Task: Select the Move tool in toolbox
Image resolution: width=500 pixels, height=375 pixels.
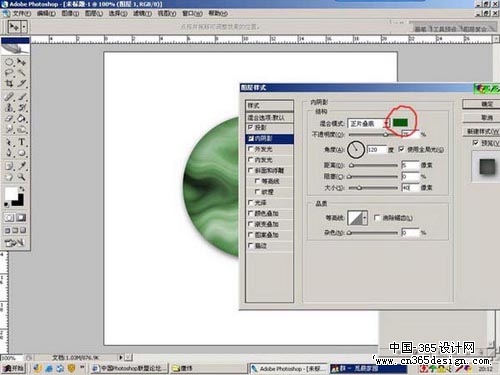Action: (x=22, y=62)
